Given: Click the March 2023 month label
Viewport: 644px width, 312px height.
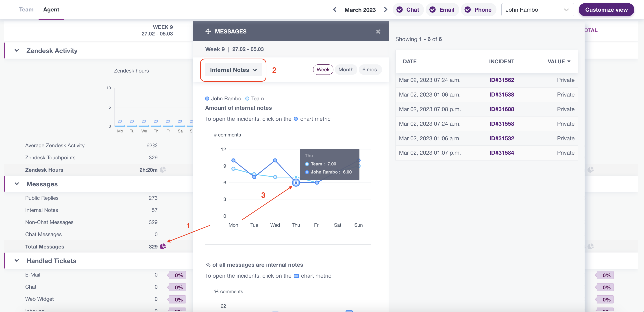Looking at the screenshot, I should [x=360, y=10].
